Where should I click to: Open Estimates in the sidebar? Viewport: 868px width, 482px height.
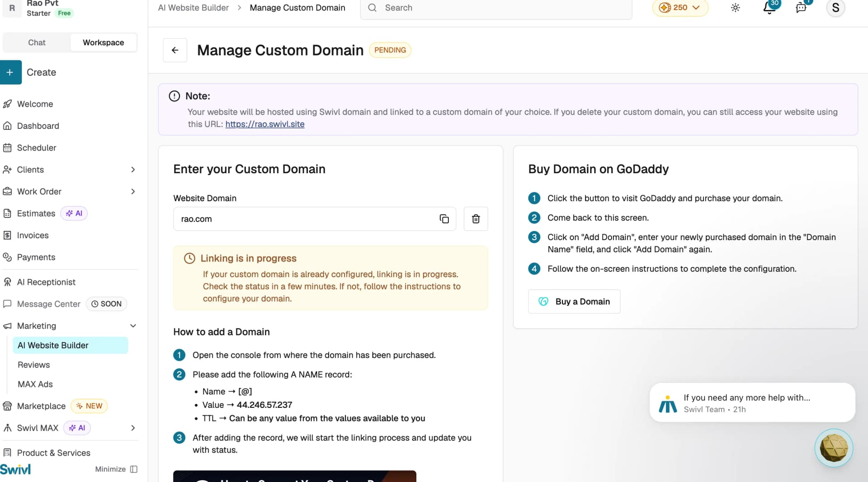click(36, 213)
